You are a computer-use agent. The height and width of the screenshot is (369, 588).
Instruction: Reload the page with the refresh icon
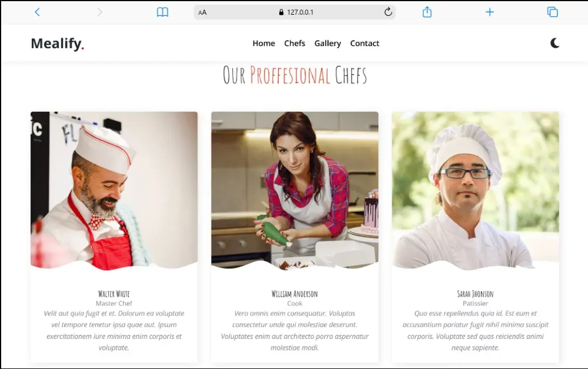point(388,12)
